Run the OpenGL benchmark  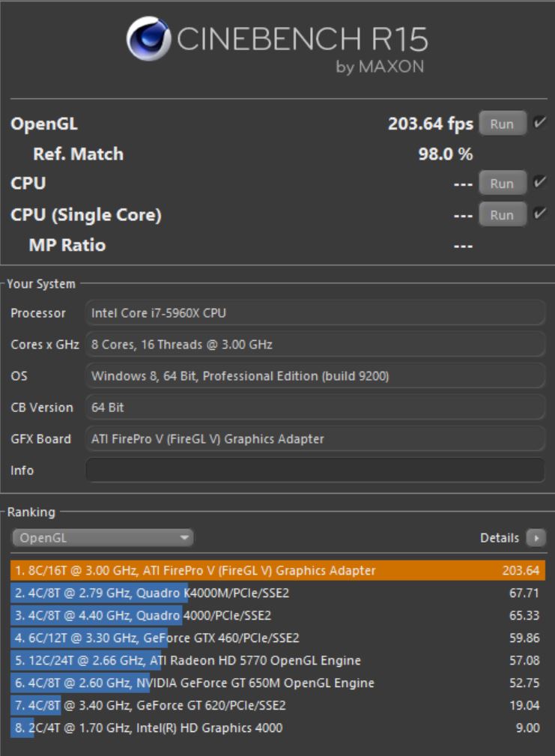502,124
